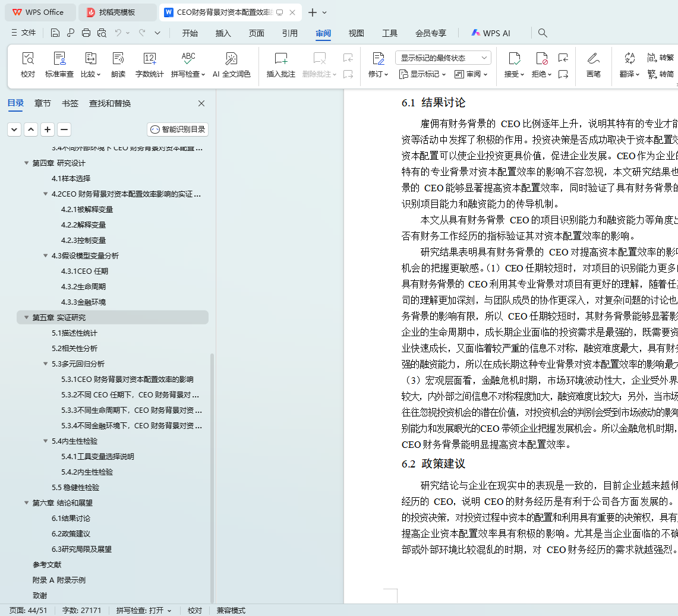Image resolution: width=678 pixels, height=616 pixels.
Task: Switch to the 找稻壳模板 window tab
Action: point(117,12)
